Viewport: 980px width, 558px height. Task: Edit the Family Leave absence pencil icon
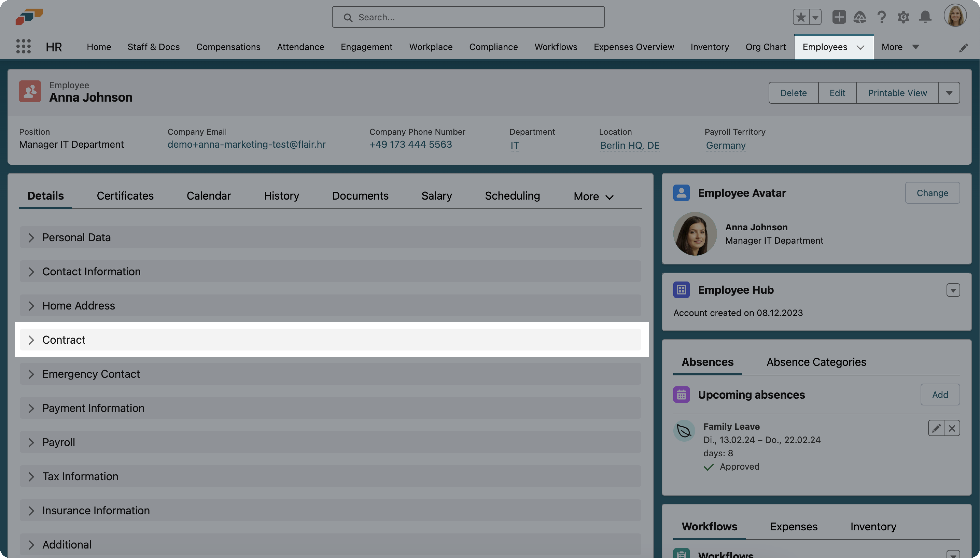936,428
